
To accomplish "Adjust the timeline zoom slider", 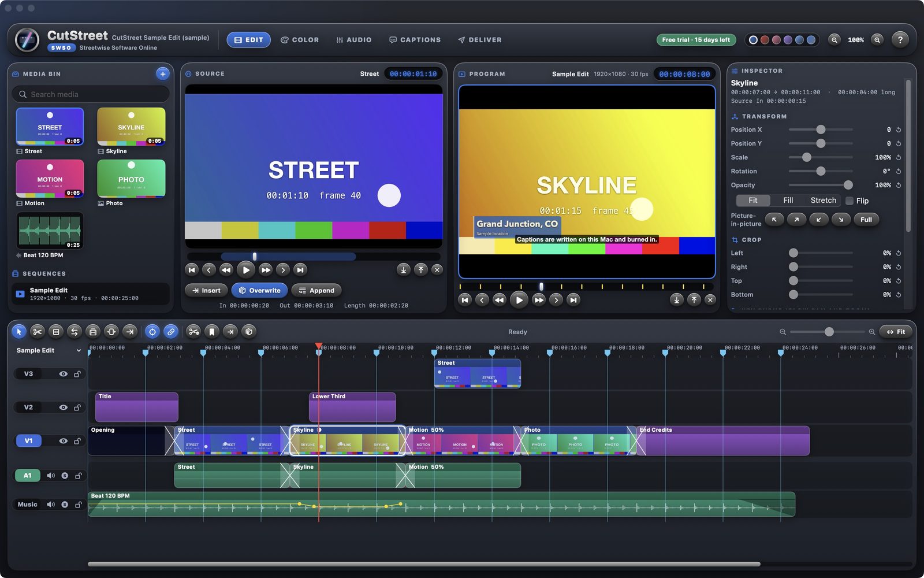I will pos(828,332).
